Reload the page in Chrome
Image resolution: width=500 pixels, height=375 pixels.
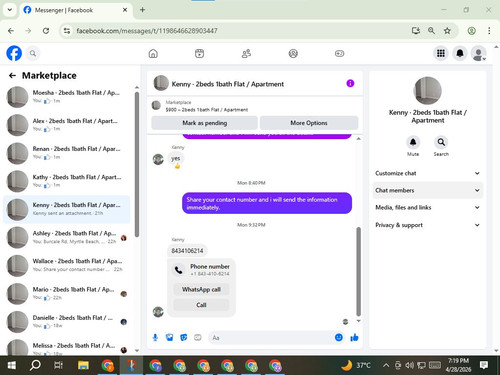(46, 31)
